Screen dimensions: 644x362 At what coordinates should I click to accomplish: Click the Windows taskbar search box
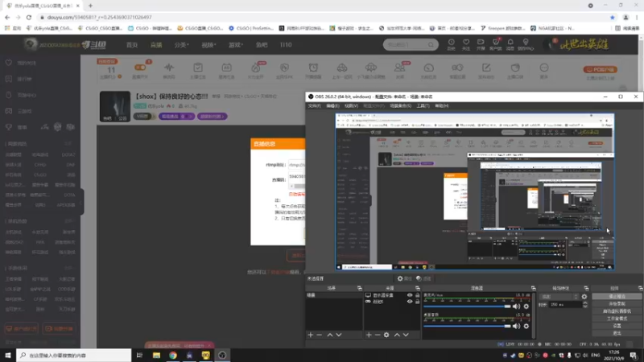74,355
